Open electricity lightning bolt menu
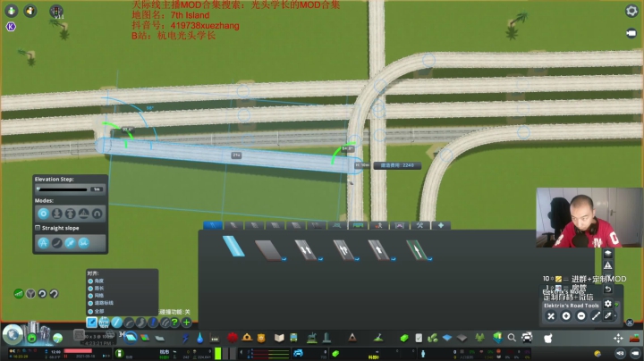This screenshot has width=644, height=361. pos(186,338)
